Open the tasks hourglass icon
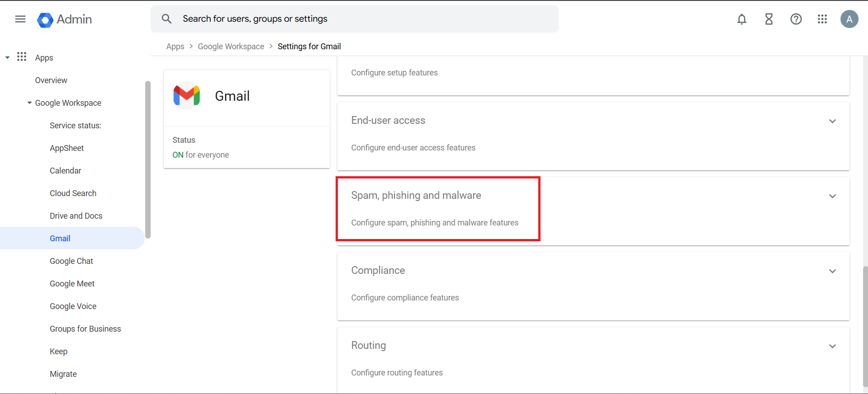The image size is (868, 394). click(x=769, y=19)
